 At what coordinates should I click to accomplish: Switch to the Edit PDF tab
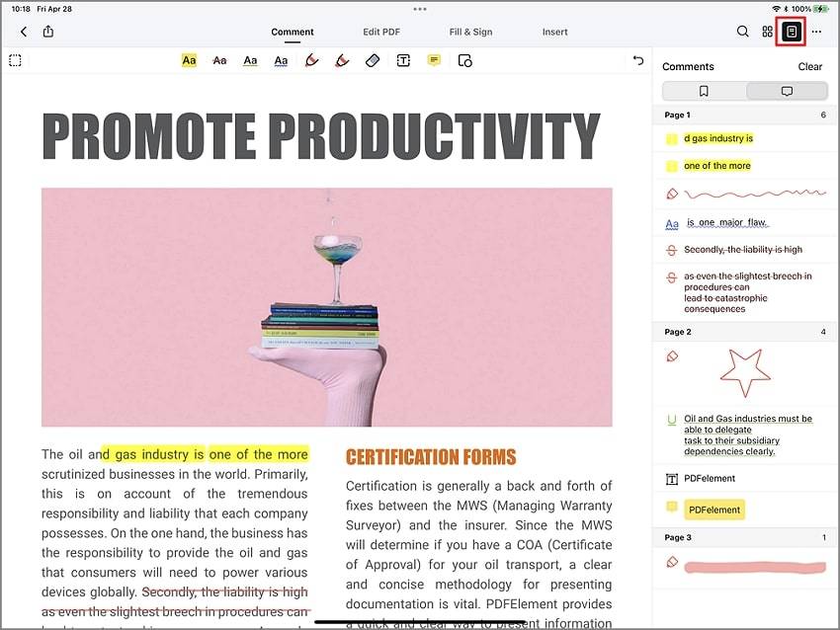[381, 33]
